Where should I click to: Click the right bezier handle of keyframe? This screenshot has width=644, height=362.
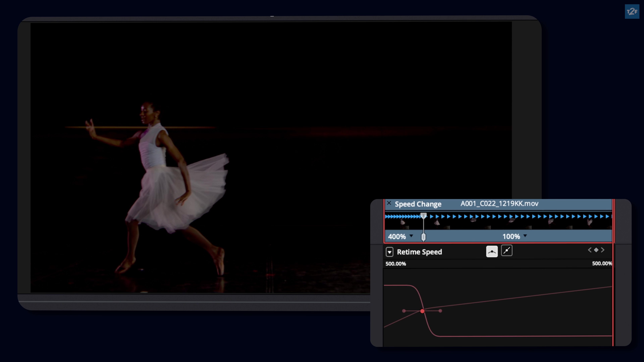440,311
